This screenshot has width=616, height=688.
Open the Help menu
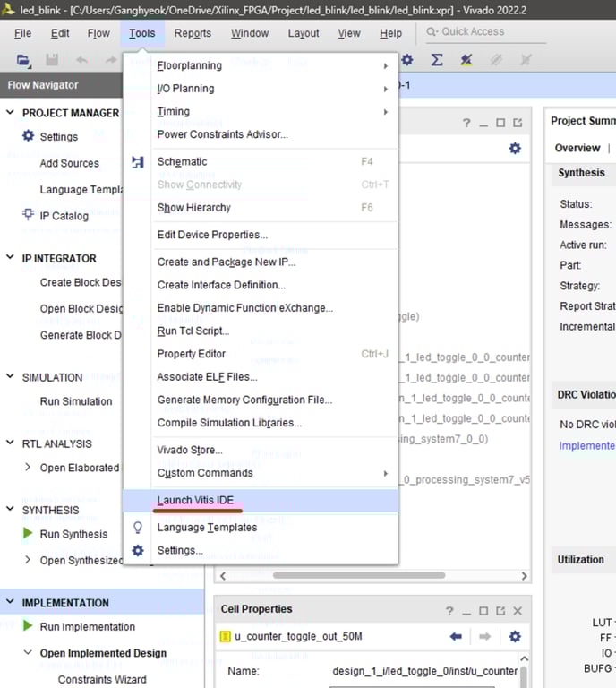tap(390, 33)
